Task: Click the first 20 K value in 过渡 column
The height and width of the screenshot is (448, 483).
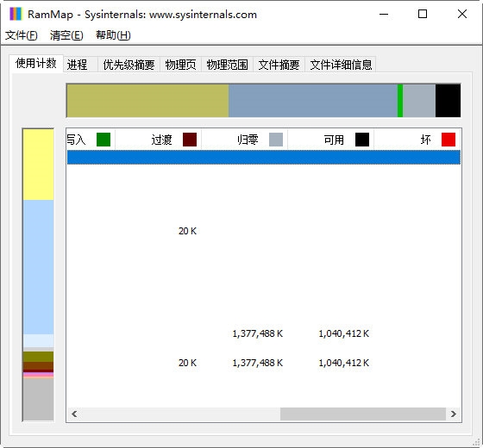Action: coord(187,231)
